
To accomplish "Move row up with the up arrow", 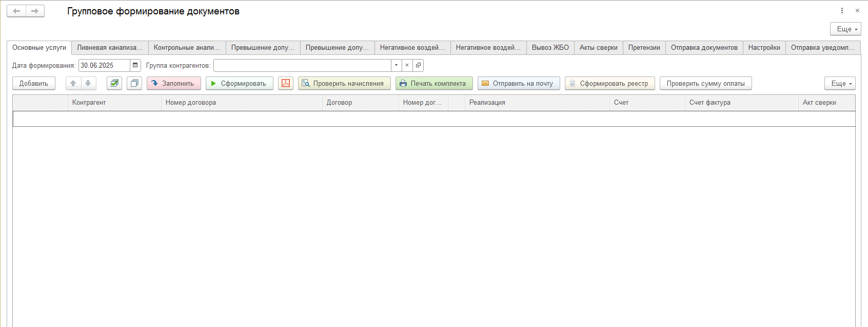I will click(73, 83).
